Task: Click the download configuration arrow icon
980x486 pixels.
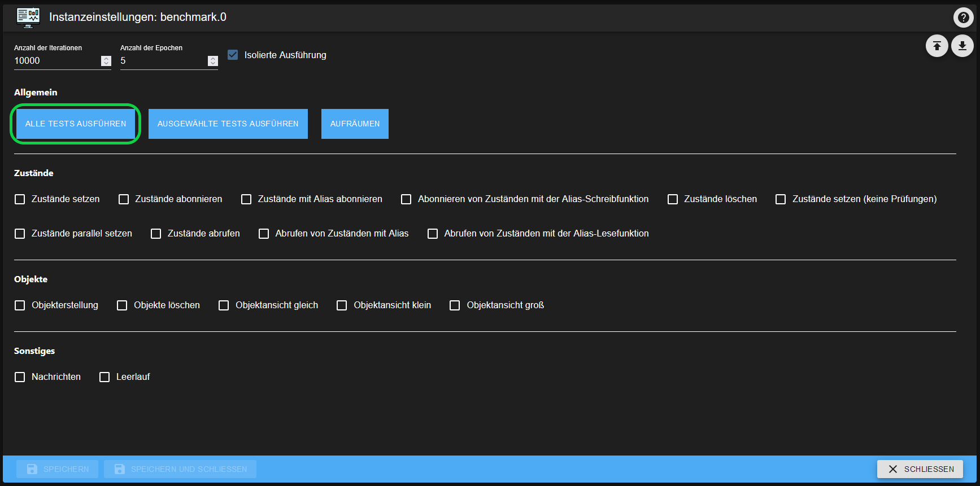Action: 962,46
